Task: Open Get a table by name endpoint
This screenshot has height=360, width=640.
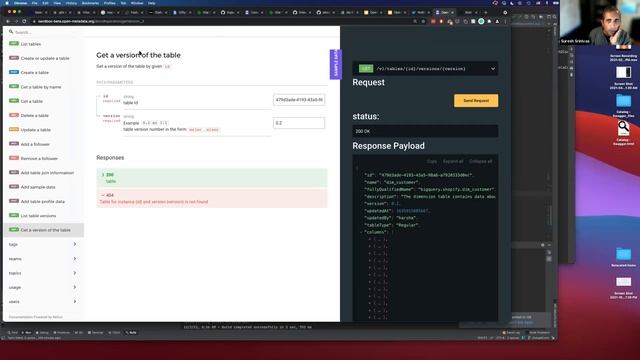Action: [43, 87]
